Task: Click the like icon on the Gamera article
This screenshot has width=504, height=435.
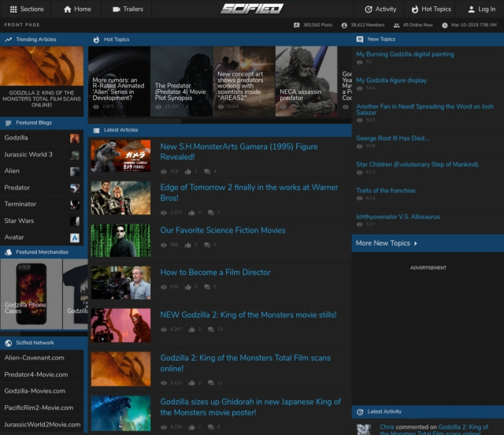Action: 188,172
